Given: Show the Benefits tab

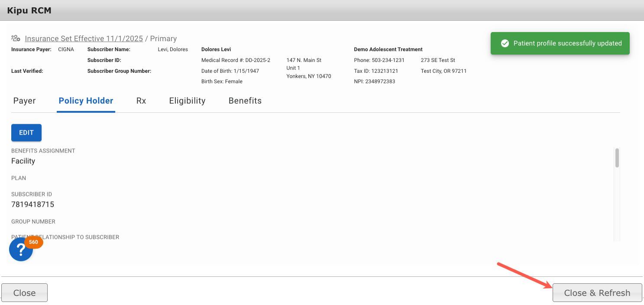Looking at the screenshot, I should pos(245,101).
